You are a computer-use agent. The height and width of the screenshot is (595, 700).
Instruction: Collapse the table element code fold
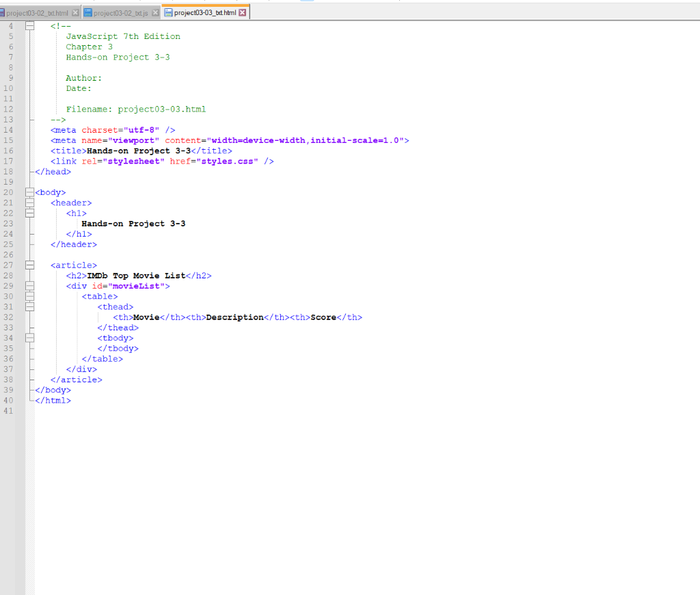(29, 296)
